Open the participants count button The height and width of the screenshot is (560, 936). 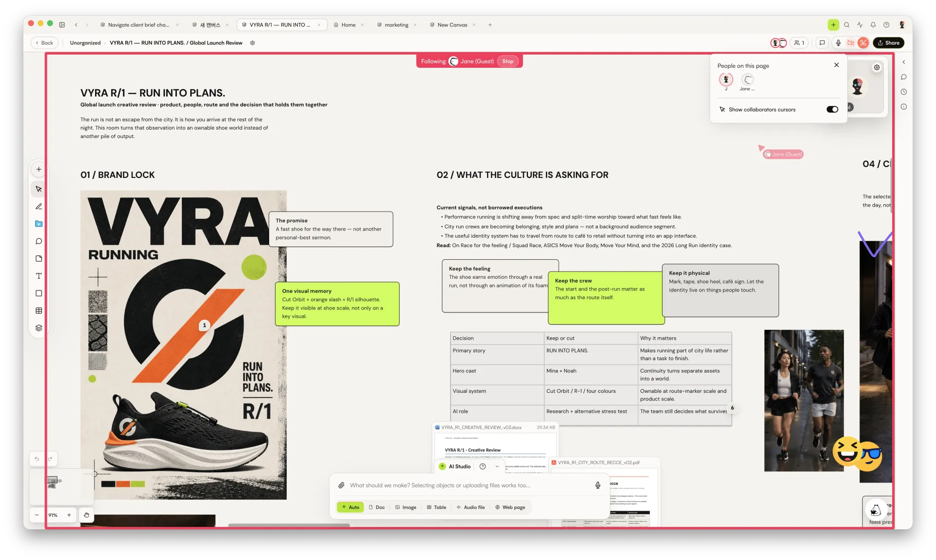pos(799,43)
